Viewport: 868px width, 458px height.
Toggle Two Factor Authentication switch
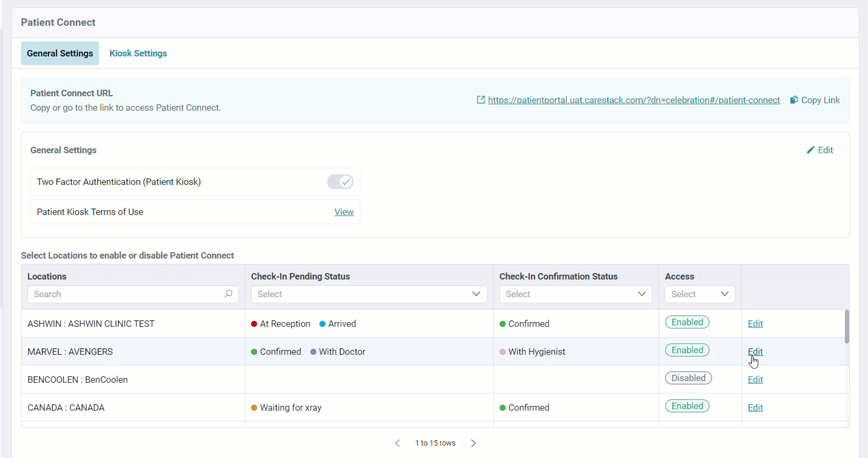(x=340, y=182)
